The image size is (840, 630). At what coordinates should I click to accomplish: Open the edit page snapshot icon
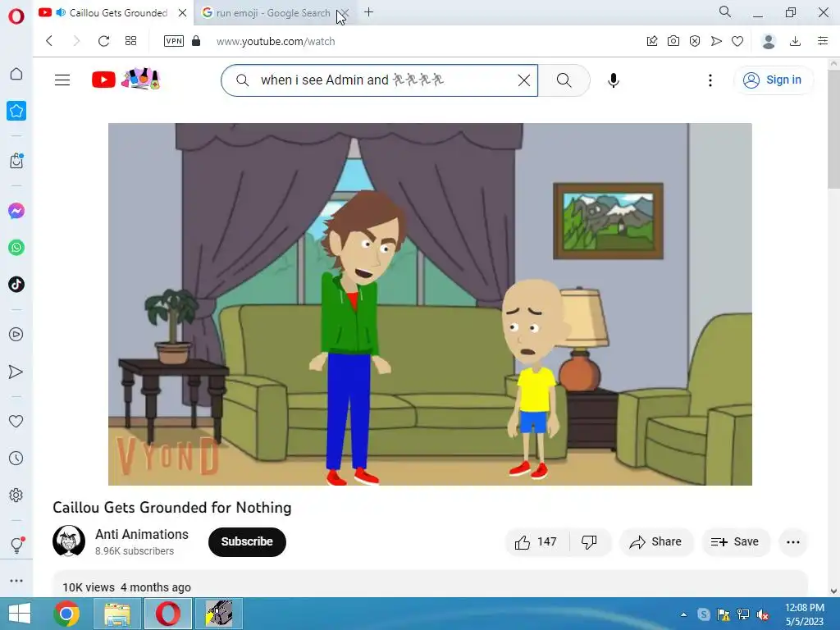click(x=652, y=41)
